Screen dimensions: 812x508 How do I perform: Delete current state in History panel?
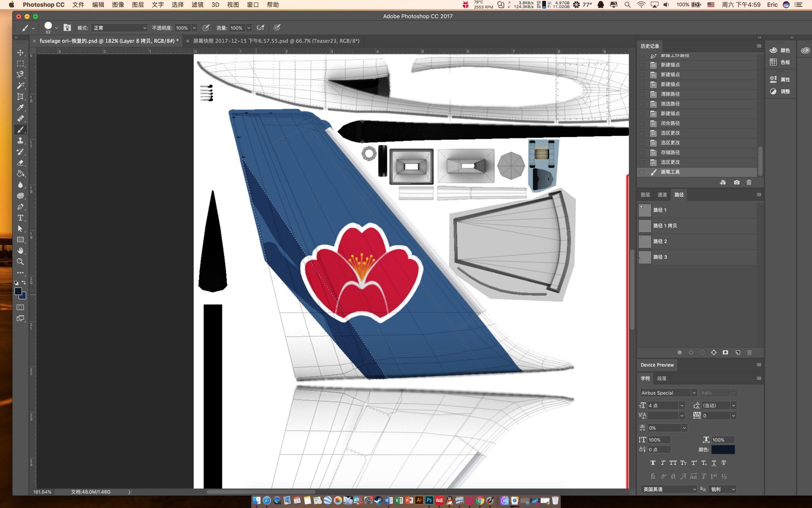coord(749,183)
